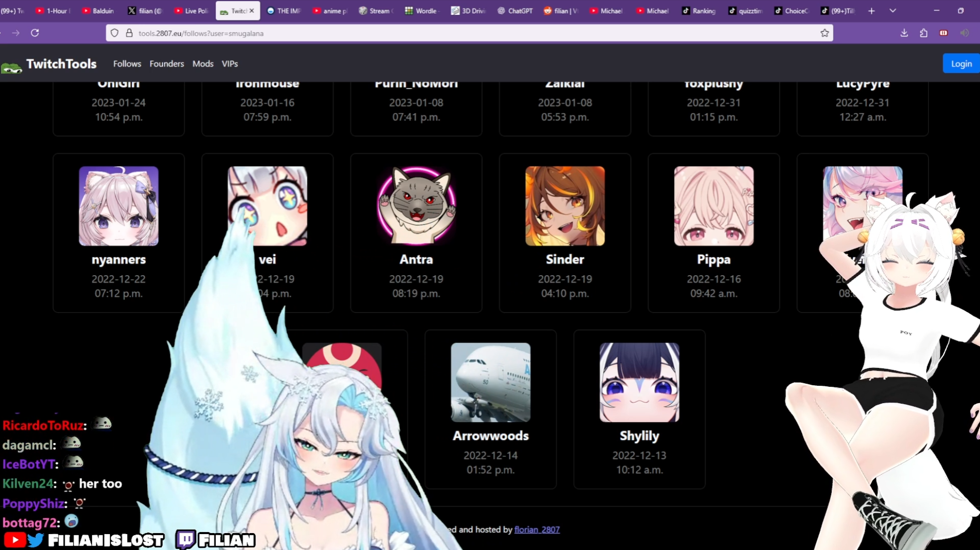980x550 pixels.
Task: Go forward with the arrow button
Action: click(x=16, y=33)
